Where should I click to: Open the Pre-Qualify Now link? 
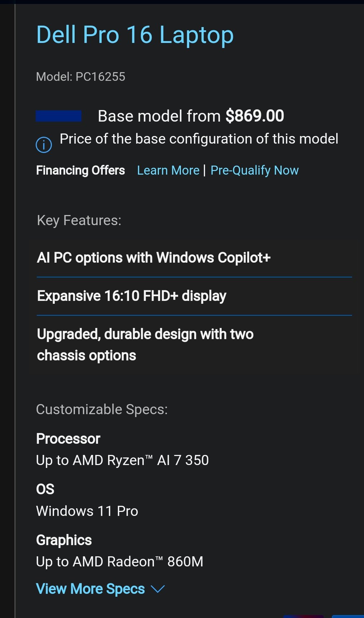(x=254, y=170)
